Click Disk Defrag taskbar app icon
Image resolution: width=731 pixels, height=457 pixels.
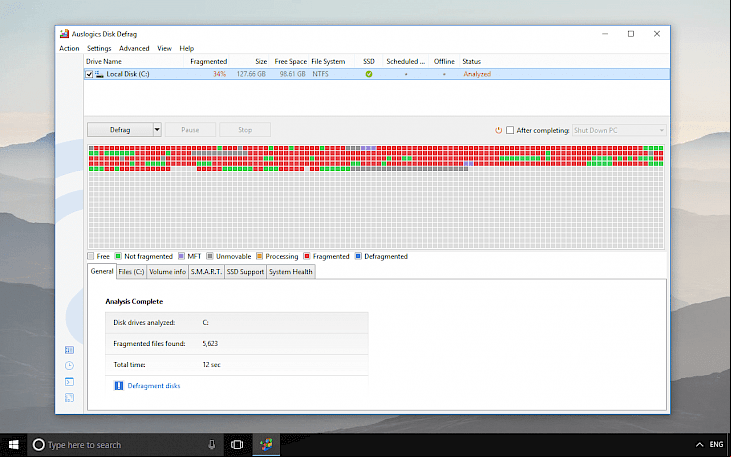(x=266, y=444)
